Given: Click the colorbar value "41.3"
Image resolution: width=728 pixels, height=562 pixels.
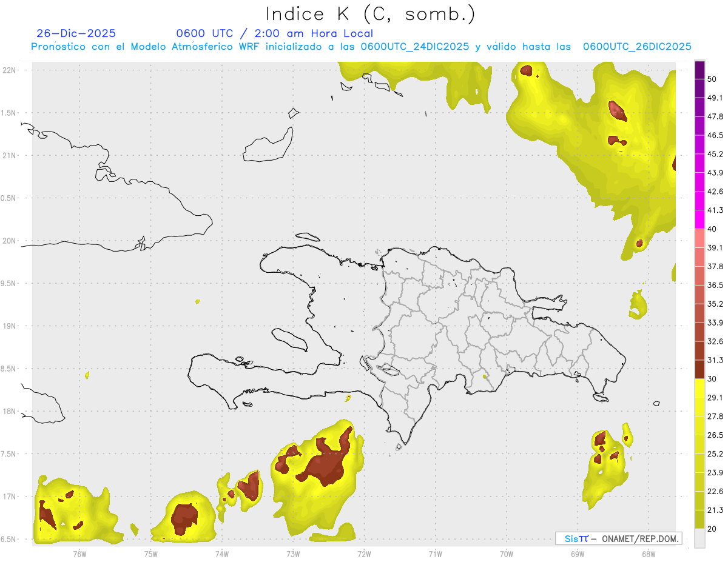Looking at the screenshot, I should coord(715,211).
